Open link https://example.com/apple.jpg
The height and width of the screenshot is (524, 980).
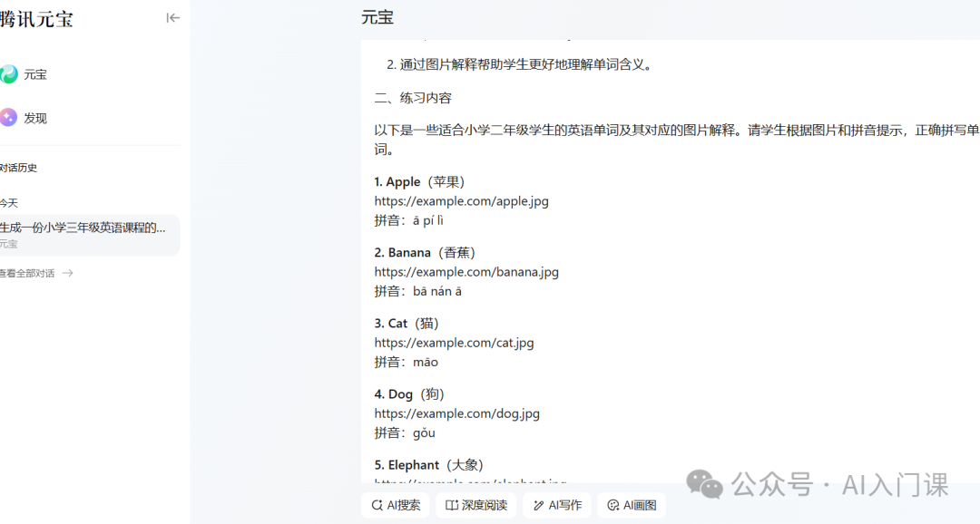pyautogui.click(x=461, y=201)
